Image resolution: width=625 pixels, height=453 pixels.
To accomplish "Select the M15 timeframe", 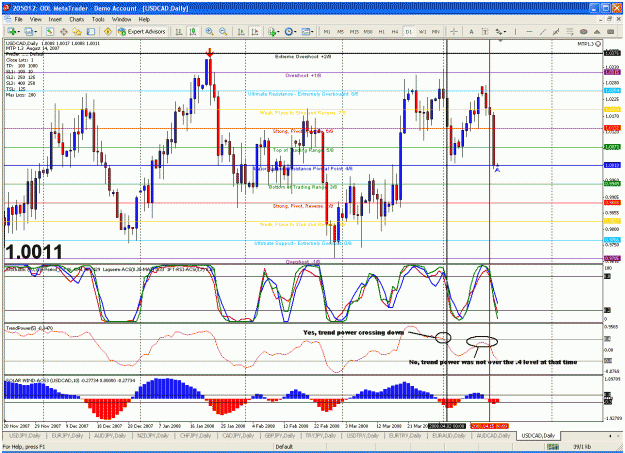I will [x=354, y=32].
